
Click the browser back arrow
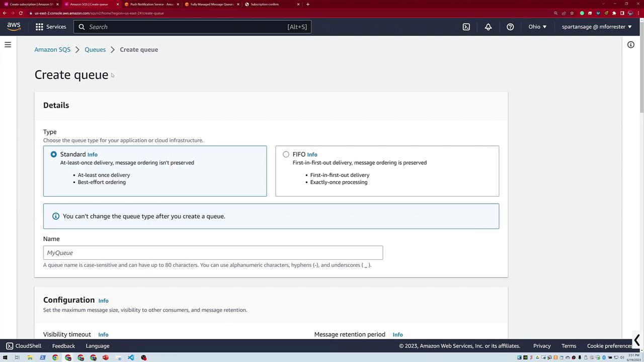[5, 13]
